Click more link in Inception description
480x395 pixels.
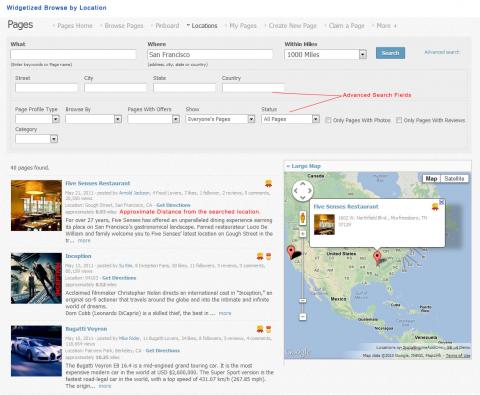pos(225,313)
